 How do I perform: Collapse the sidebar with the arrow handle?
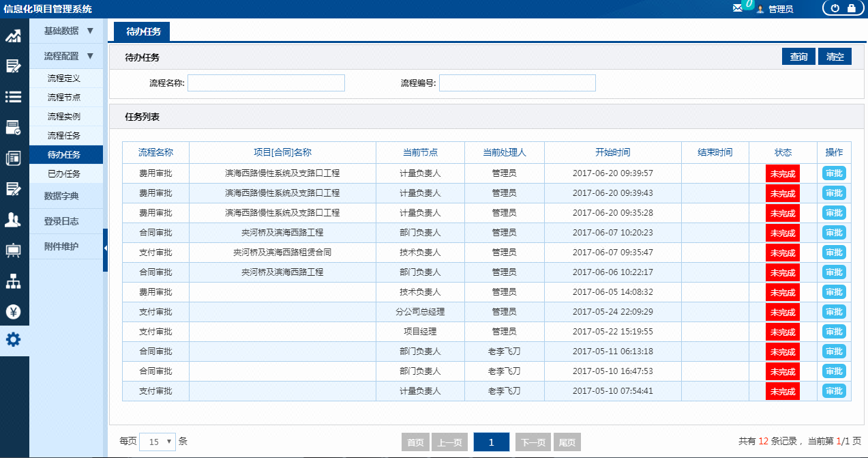coord(106,249)
